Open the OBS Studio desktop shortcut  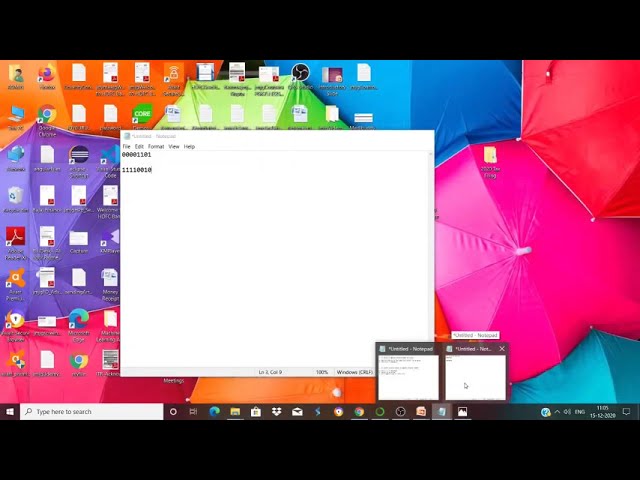300,77
